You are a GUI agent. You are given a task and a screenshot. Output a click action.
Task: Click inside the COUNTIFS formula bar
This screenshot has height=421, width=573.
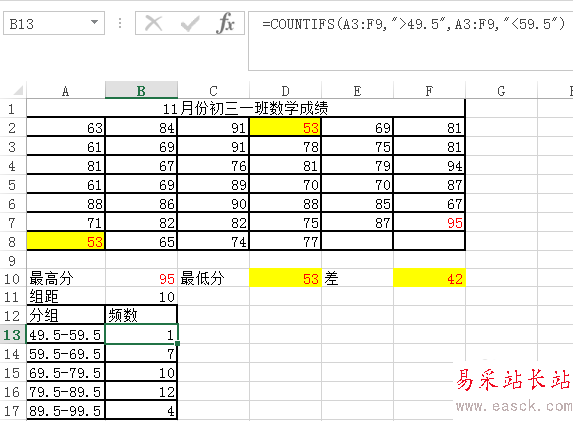coord(411,41)
